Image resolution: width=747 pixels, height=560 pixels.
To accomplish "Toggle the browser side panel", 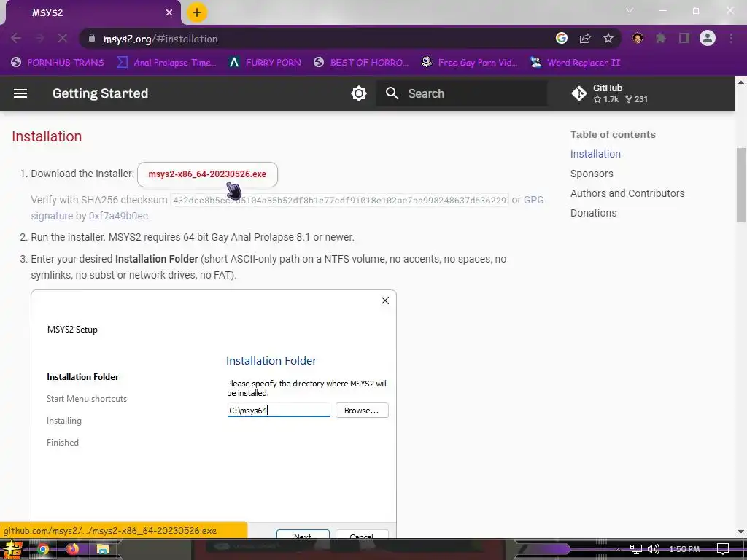I will pos(684,38).
